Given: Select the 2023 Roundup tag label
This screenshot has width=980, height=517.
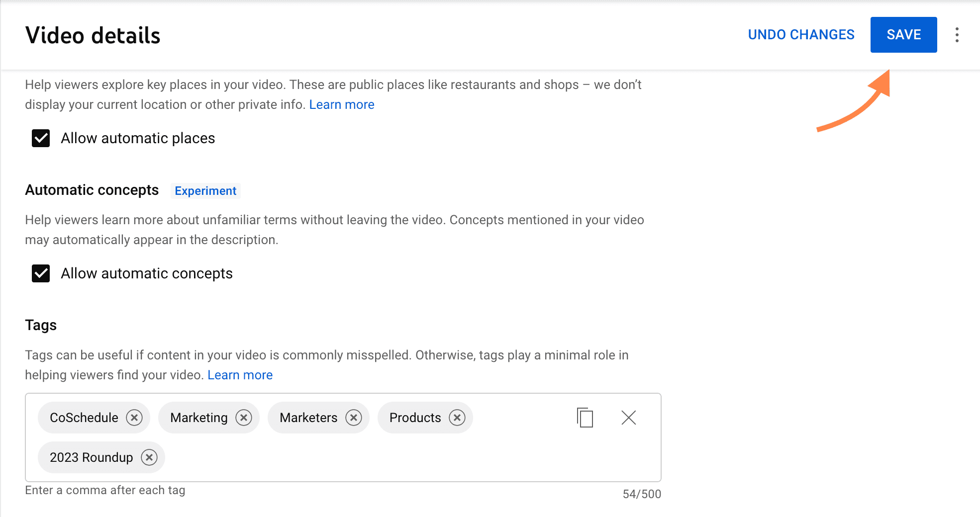Looking at the screenshot, I should 92,457.
